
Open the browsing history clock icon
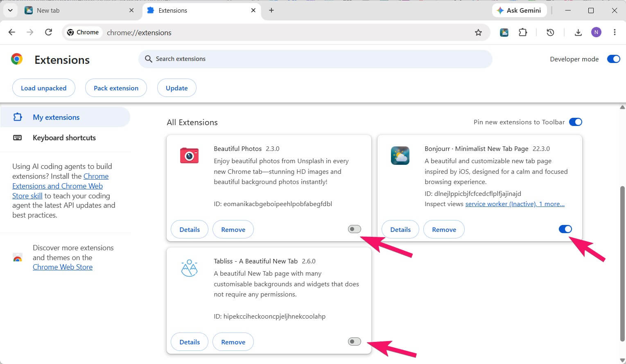point(550,32)
